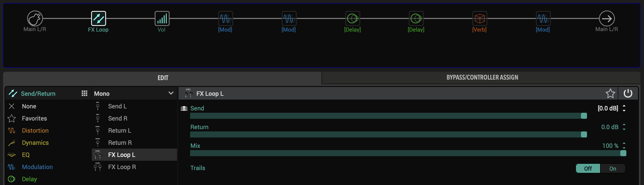Select the Vol block icon
The width and height of the screenshot is (644, 185).
[x=162, y=18]
